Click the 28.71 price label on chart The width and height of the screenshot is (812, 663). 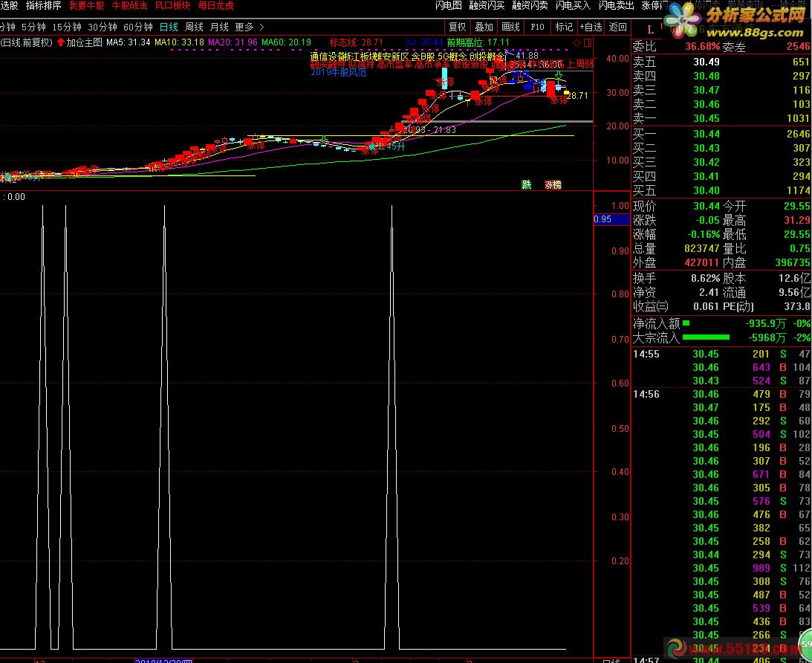click(577, 96)
